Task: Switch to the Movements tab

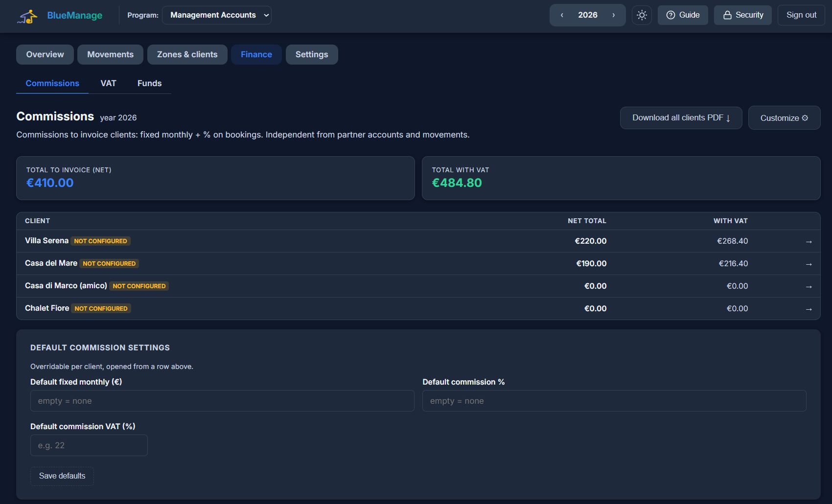Action: tap(110, 54)
